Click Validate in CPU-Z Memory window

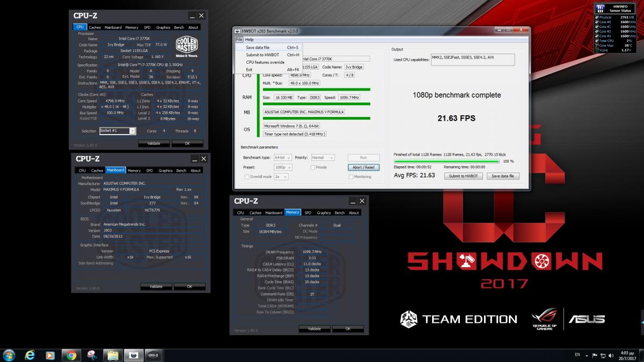click(x=314, y=329)
